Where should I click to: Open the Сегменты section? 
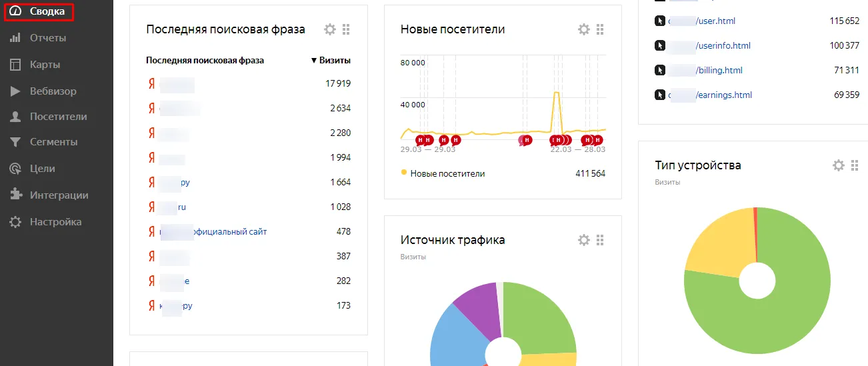pos(53,142)
